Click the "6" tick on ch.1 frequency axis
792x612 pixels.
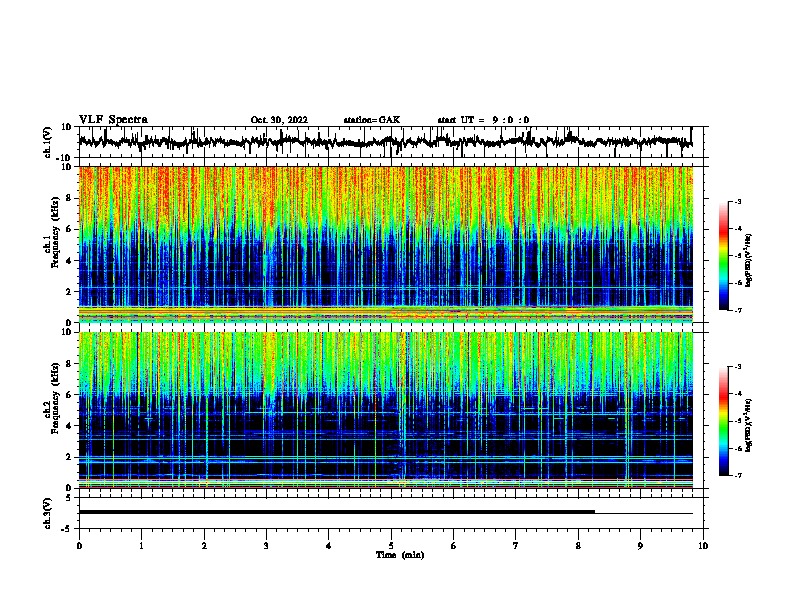pos(70,230)
